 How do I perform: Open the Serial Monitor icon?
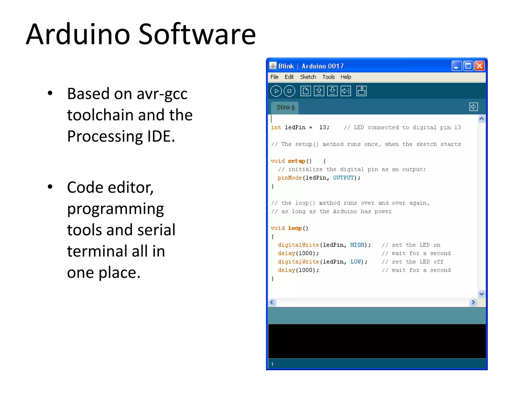pyautogui.click(x=361, y=91)
